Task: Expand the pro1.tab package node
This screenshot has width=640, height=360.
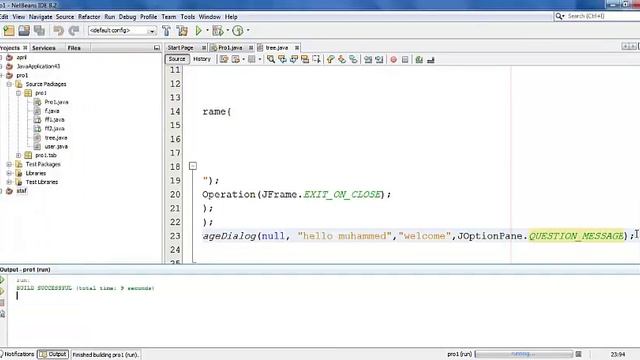Action: pos(18,155)
